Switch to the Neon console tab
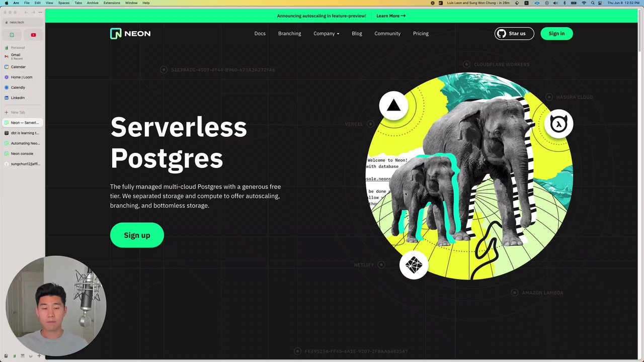Screen dimensions: 644x362 22,154
